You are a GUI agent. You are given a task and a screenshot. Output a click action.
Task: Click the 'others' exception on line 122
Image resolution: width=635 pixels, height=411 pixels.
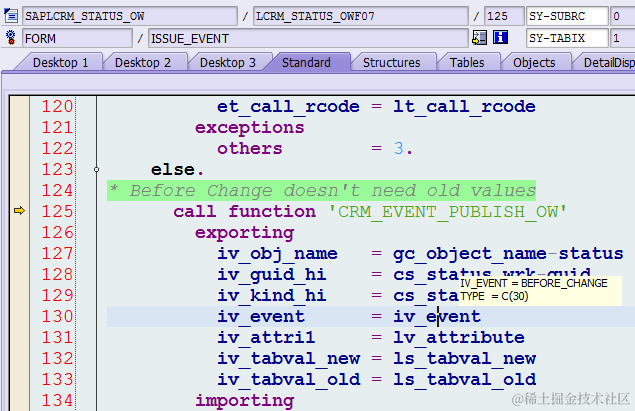(x=249, y=149)
